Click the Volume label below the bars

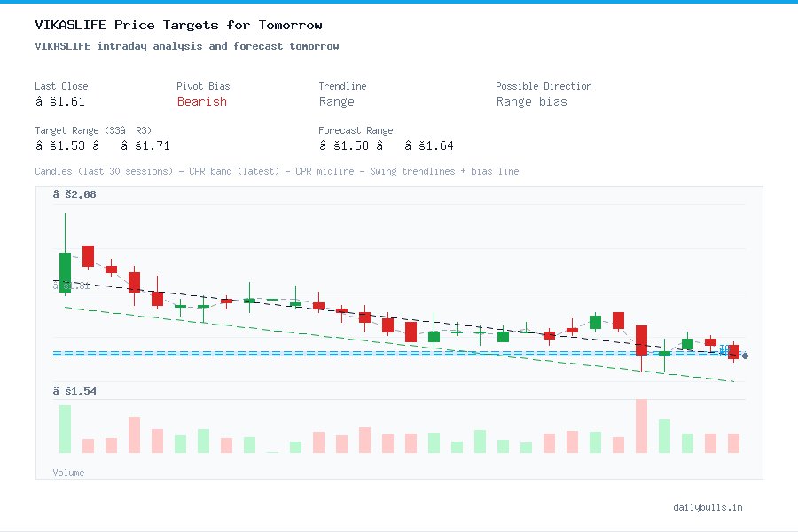68,473
